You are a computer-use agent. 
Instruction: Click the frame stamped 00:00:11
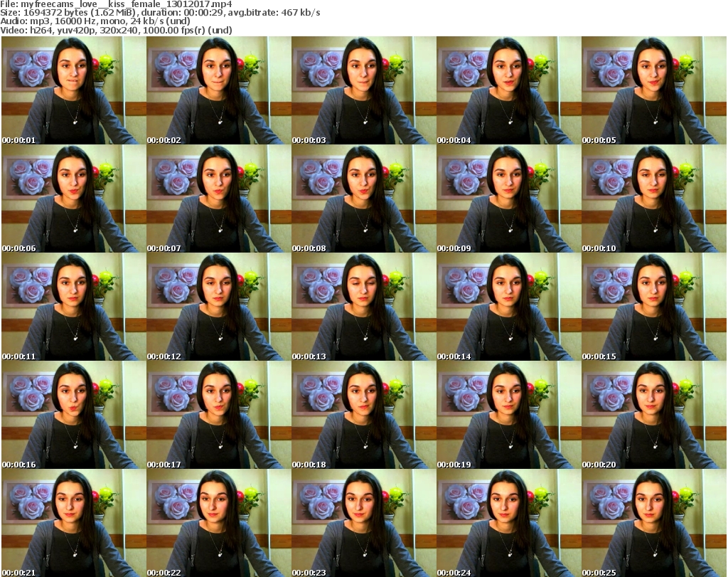[74, 307]
